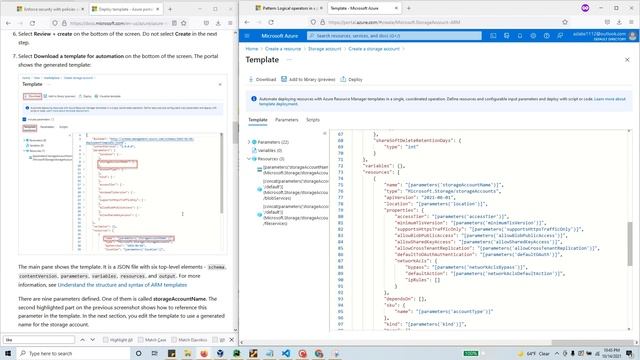Switch to the Scripts tab

(x=313, y=120)
